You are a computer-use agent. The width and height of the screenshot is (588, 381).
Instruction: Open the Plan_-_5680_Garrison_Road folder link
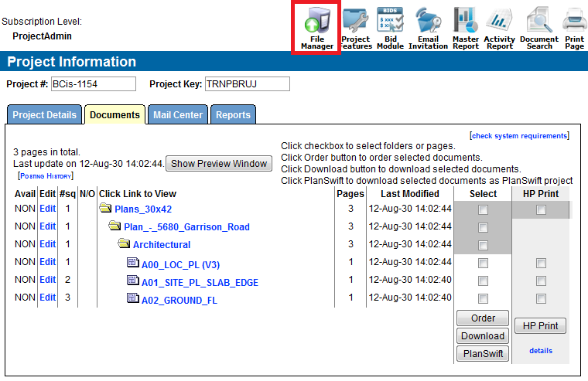(x=186, y=227)
